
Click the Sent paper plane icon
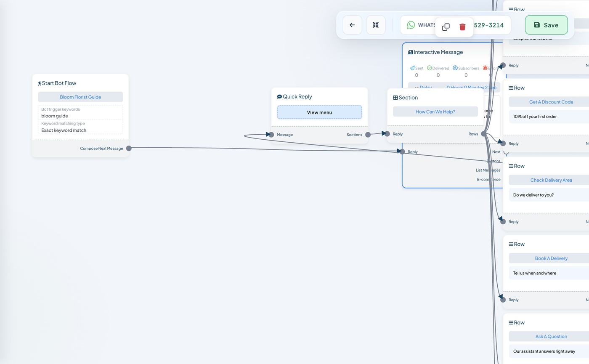point(412,68)
